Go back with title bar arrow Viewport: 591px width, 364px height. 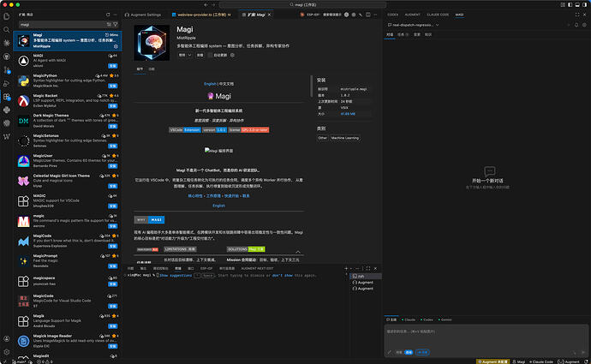pos(206,5)
